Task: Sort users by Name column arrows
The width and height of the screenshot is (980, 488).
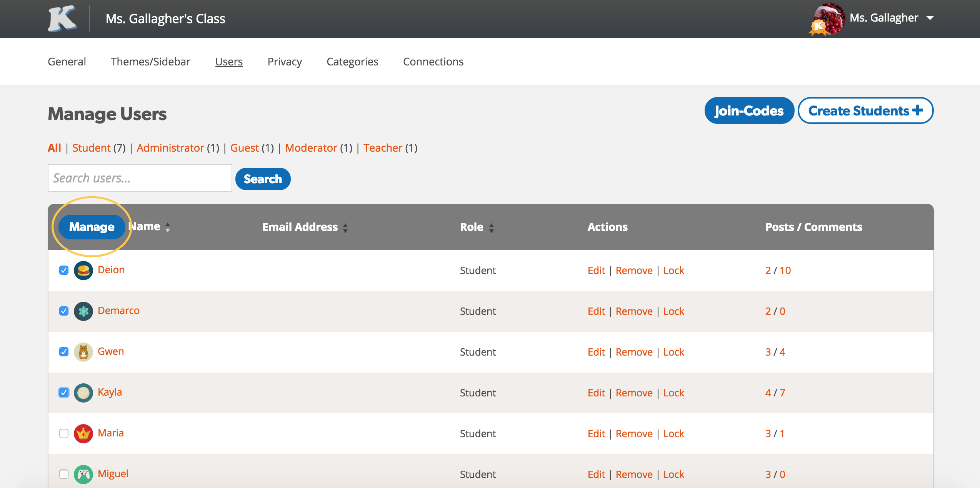Action: (168, 227)
